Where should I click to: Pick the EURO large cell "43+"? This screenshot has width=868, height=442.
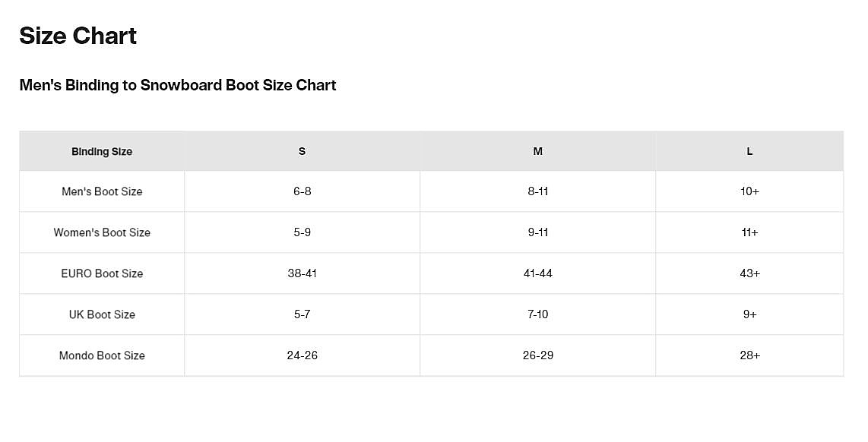(x=749, y=273)
